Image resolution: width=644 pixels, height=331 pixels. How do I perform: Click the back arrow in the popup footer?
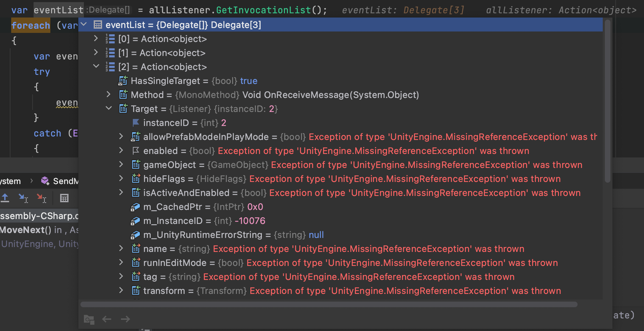(107, 319)
